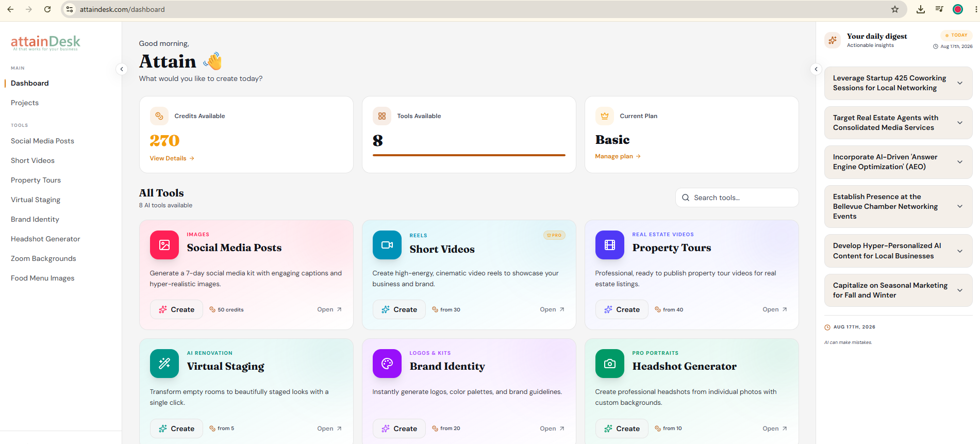Open the Short Videos card link

coord(552,309)
